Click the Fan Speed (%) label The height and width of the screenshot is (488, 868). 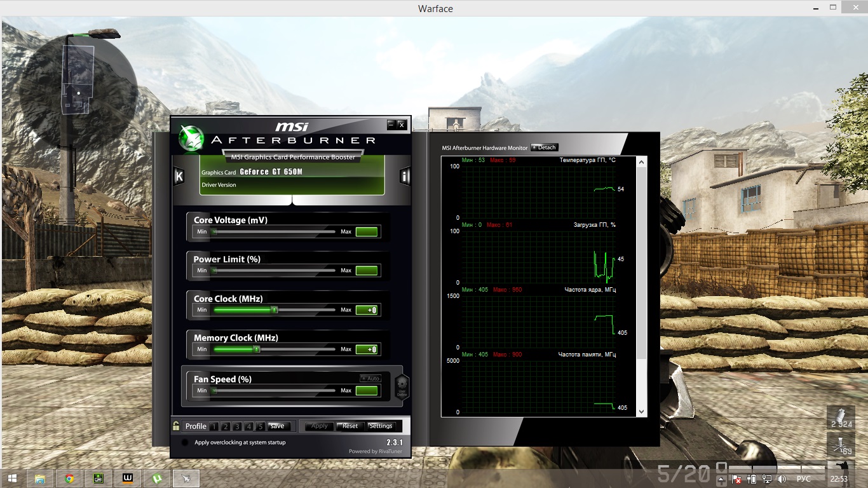click(222, 379)
